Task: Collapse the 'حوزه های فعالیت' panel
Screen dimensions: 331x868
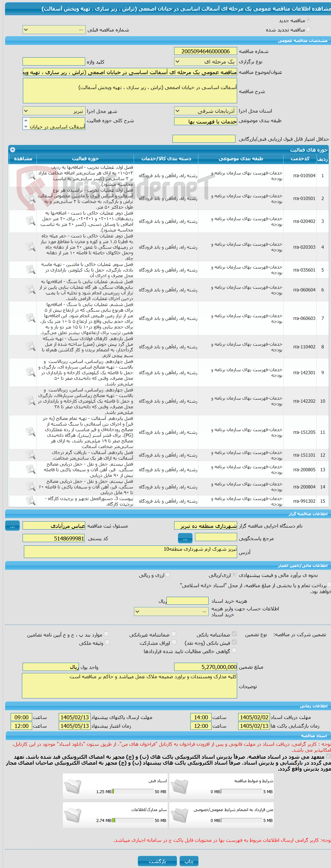Action: (x=13, y=150)
